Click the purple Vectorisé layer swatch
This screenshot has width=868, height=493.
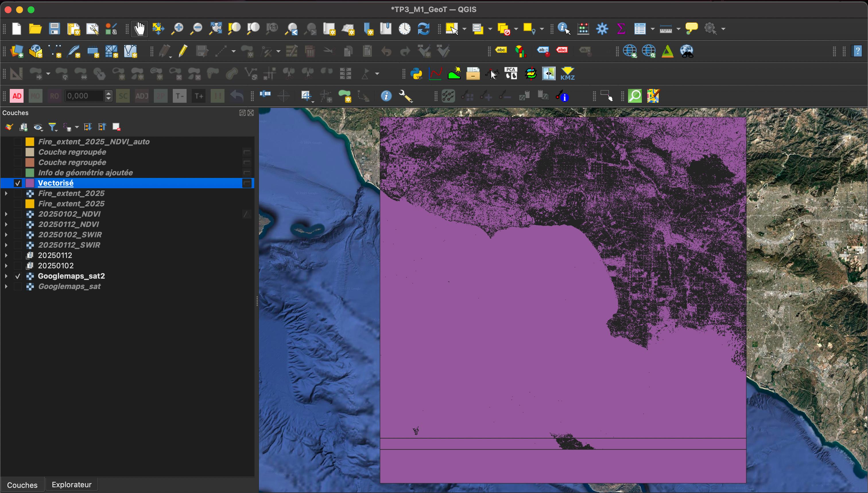[30, 183]
